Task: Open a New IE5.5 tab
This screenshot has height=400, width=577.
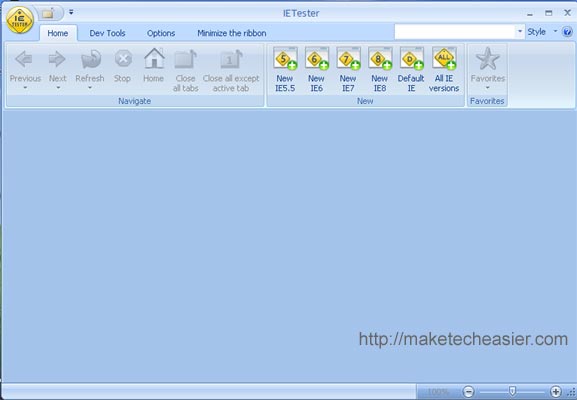Action: coord(285,69)
